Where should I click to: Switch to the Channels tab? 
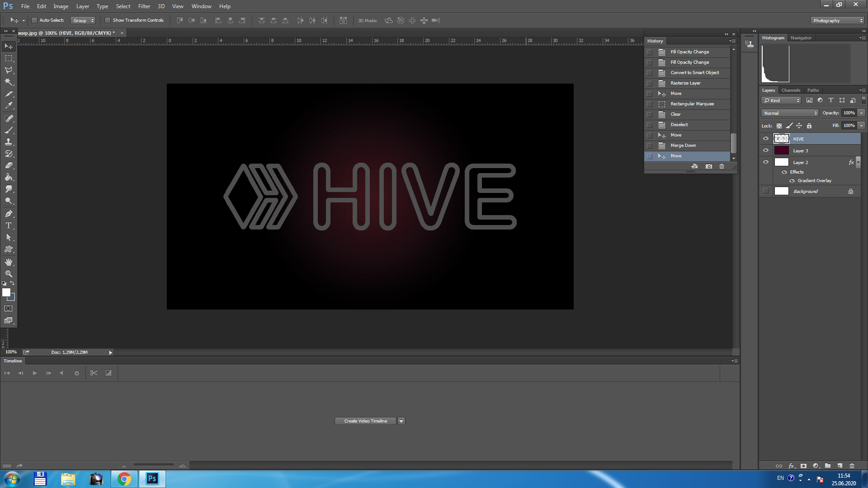coord(791,90)
